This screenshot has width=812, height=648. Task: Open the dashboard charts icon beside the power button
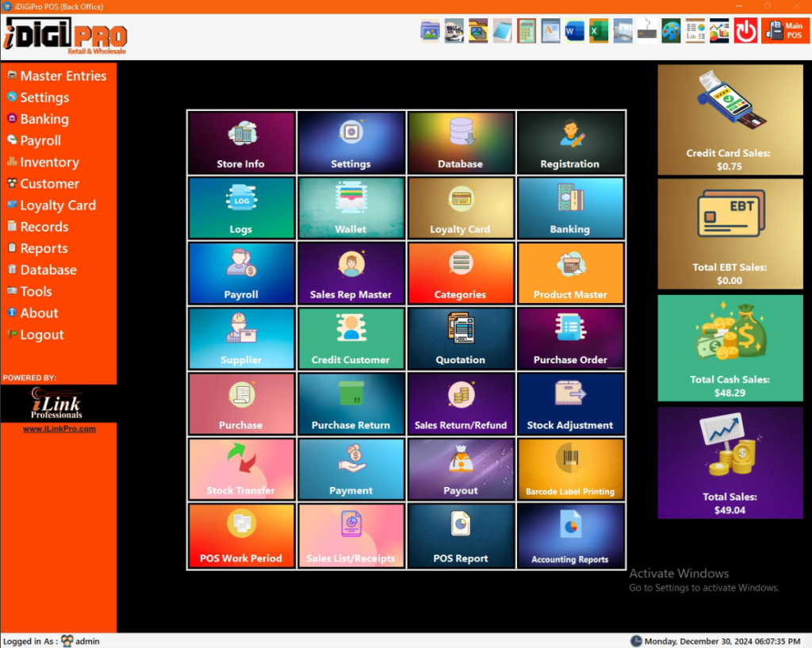click(719, 31)
